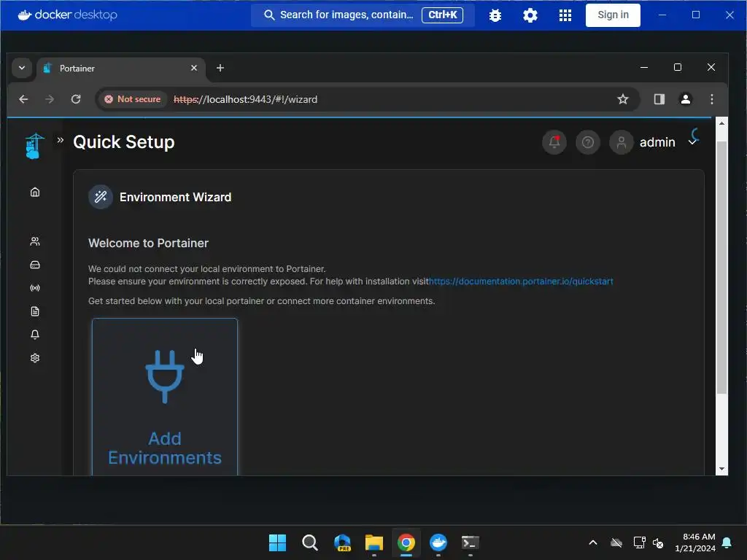Click the Welcome to Portainer heading

(x=148, y=243)
